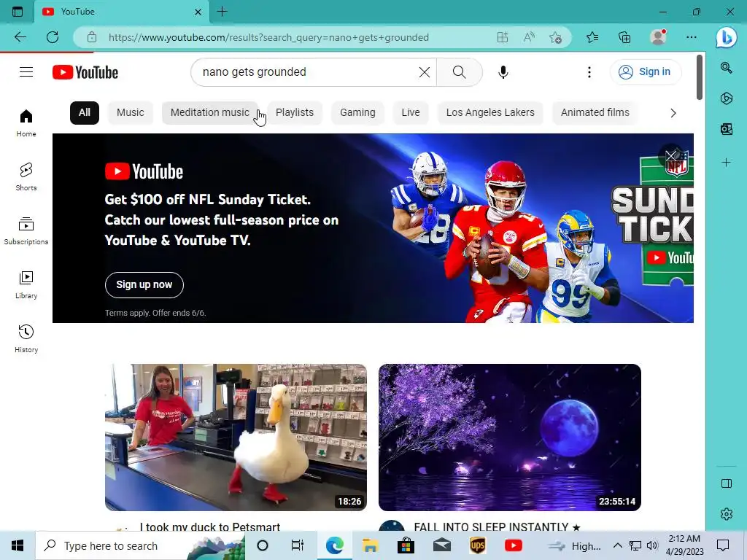
Task: Toggle the Edge sidebar visibility button
Action: tap(726, 483)
